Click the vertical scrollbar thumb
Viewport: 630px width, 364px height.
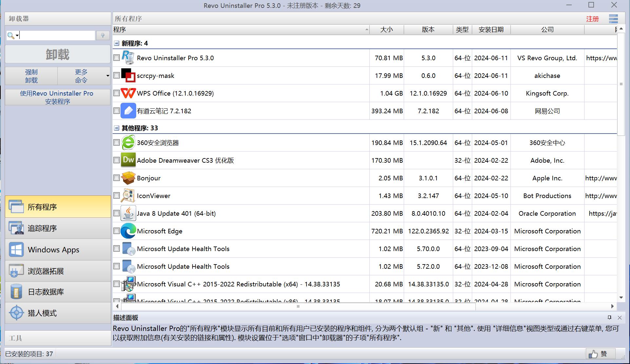click(x=621, y=84)
